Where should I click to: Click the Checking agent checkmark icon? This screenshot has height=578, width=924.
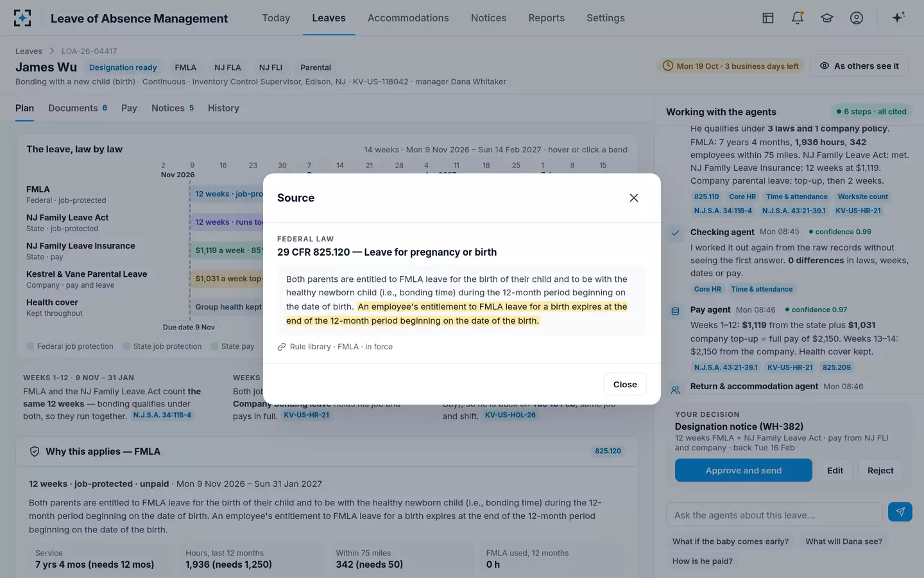675,233
